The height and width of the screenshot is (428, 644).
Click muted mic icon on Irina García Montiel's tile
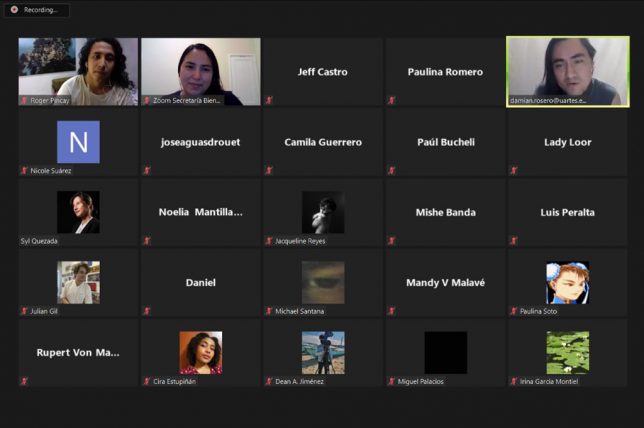(x=513, y=381)
